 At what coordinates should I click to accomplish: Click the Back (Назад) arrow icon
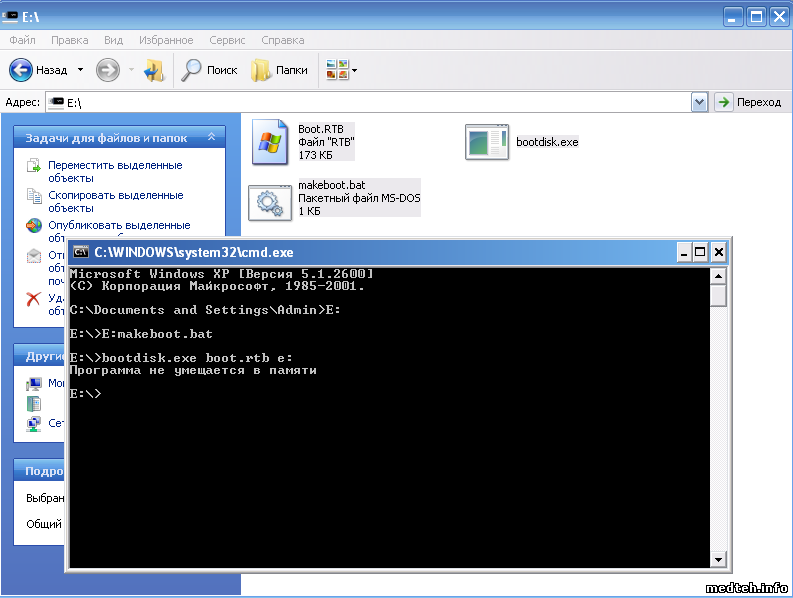[22, 70]
